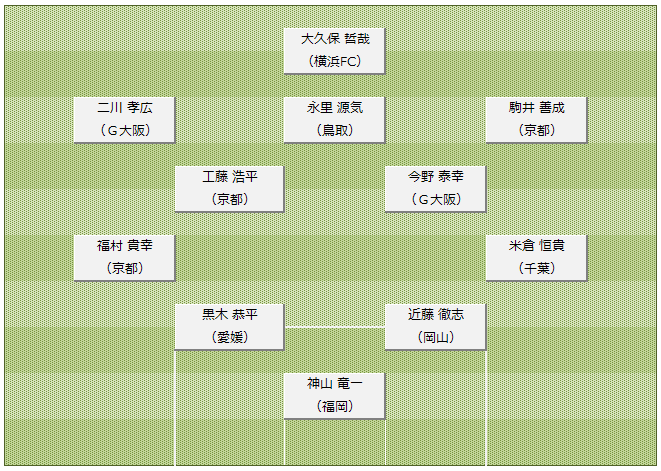Click the 米倉 恒貴 (千葉) player box
The height and width of the screenshot is (471, 661).
click(536, 258)
